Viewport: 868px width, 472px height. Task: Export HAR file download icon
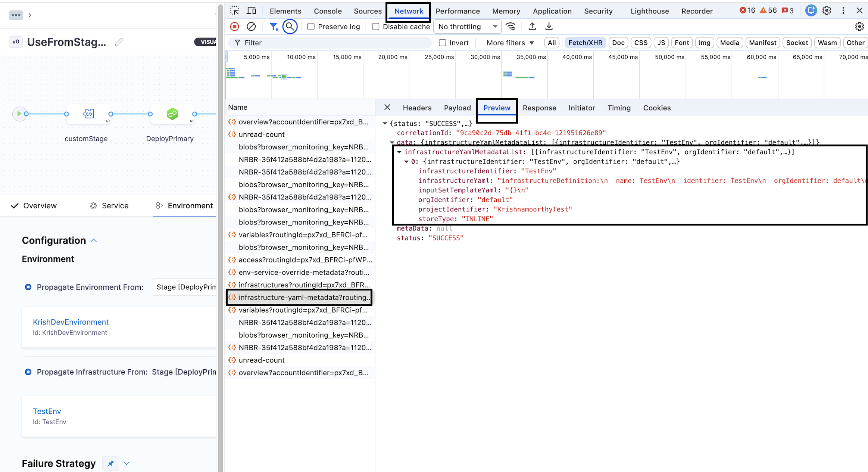point(549,27)
